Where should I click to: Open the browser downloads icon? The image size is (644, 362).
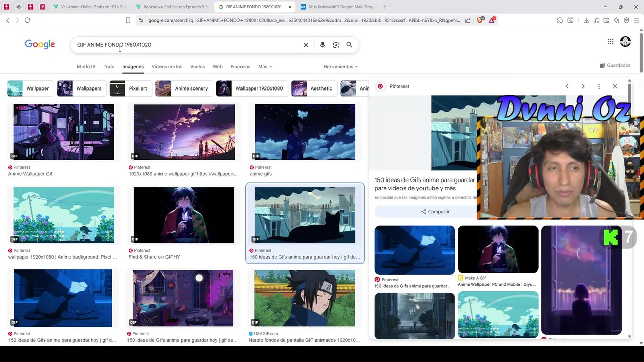586,20
